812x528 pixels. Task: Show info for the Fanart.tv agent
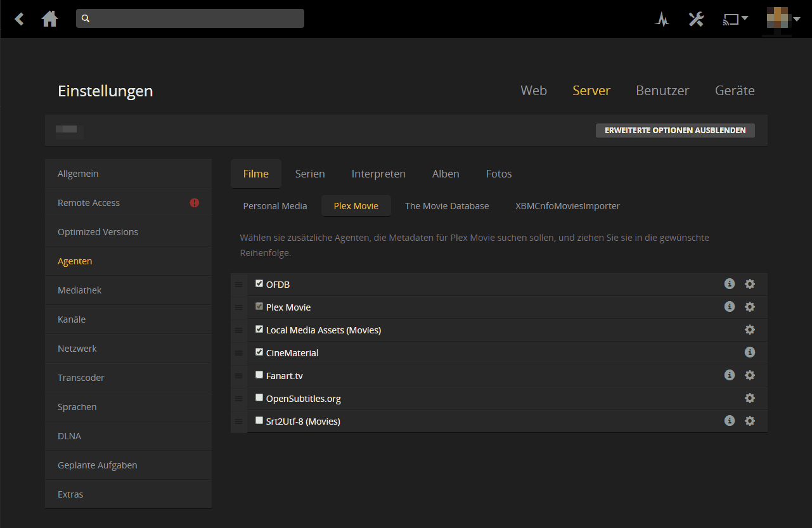tap(730, 375)
